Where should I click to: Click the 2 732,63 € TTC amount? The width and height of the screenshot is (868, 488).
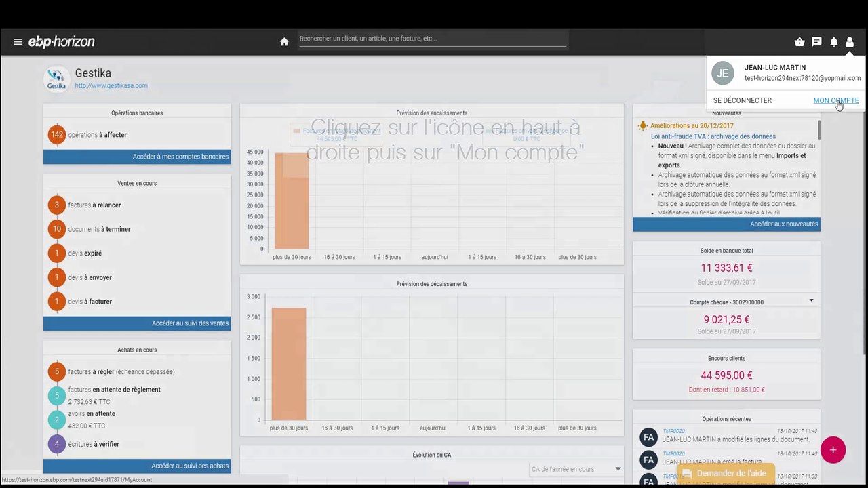[x=90, y=402]
